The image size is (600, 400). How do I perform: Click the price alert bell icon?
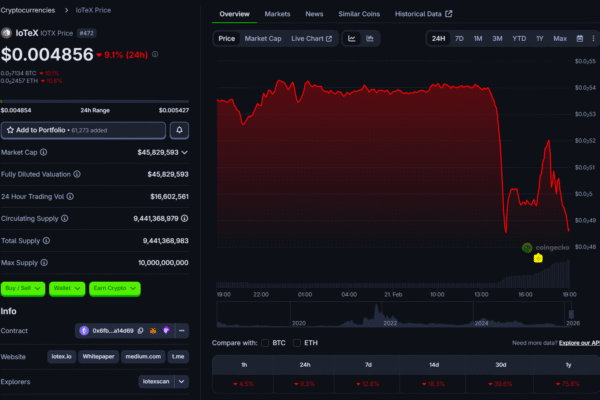point(179,130)
